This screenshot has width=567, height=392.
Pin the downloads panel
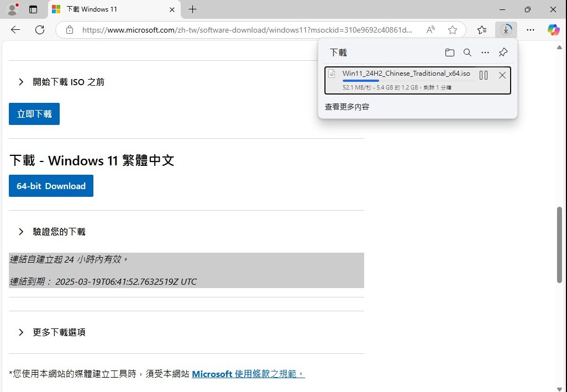(x=503, y=53)
